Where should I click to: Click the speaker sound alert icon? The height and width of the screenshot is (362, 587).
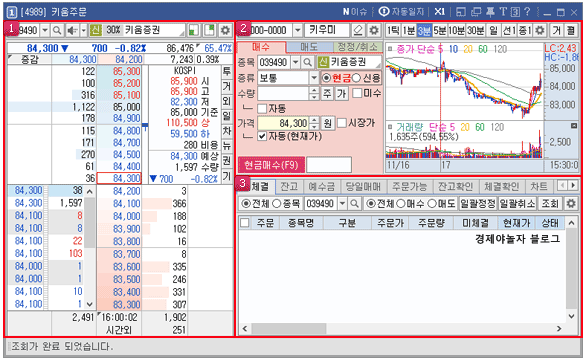tap(72, 30)
